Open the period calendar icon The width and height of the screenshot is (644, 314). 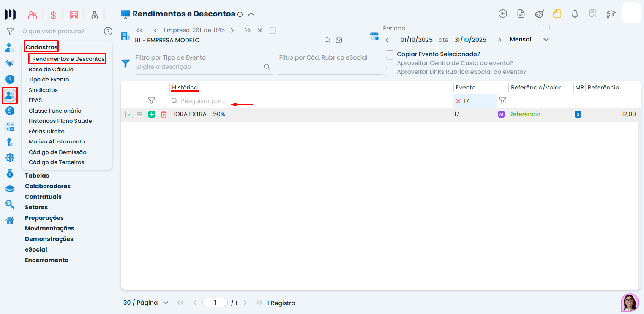pyautogui.click(x=374, y=36)
